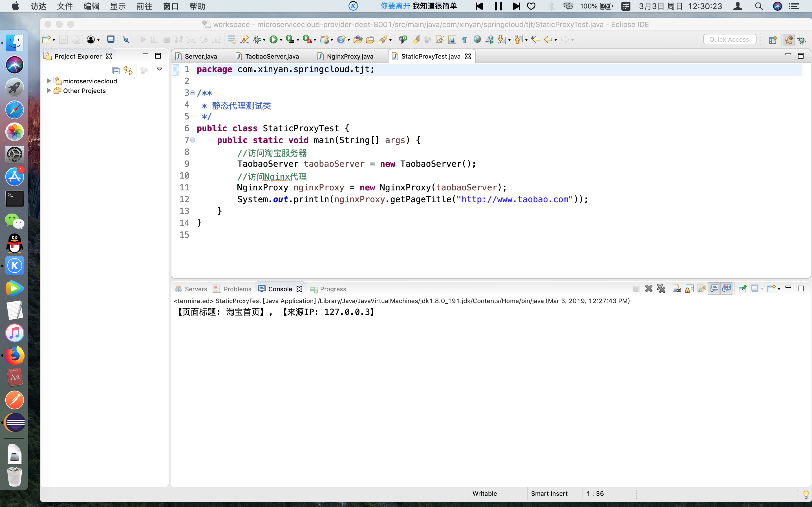Click the Open Perspective icon
The width and height of the screenshot is (812, 507).
click(x=773, y=40)
